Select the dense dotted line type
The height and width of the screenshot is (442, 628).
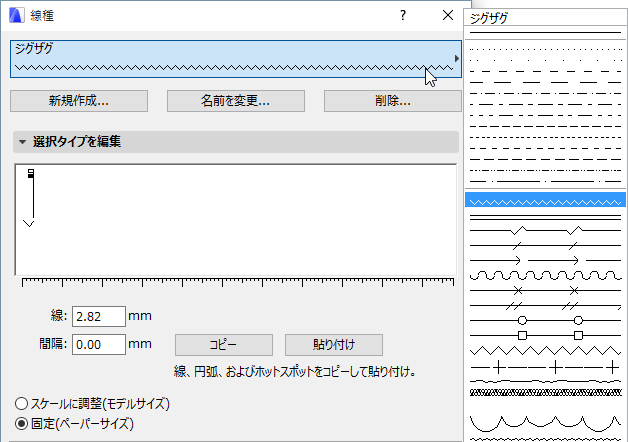click(545, 50)
